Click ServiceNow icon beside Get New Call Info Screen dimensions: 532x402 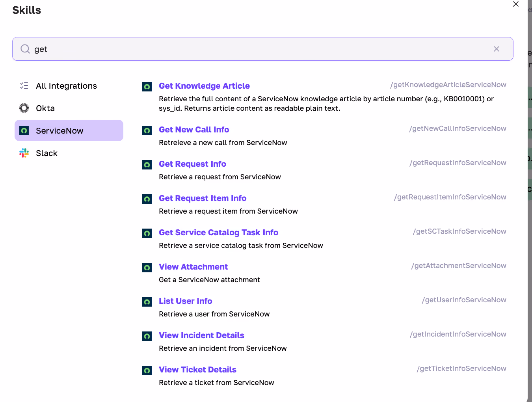[147, 130]
